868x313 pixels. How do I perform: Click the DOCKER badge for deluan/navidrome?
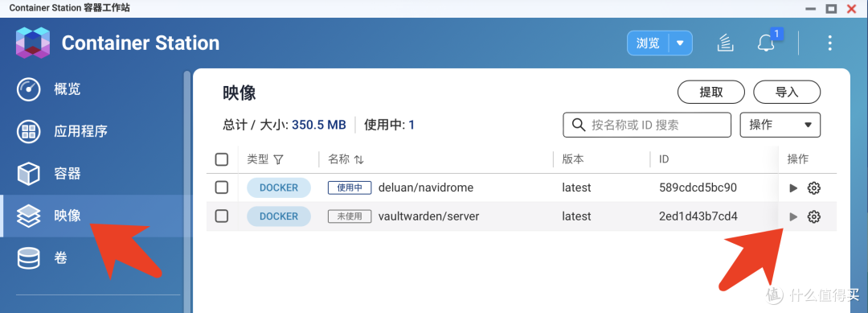click(278, 187)
